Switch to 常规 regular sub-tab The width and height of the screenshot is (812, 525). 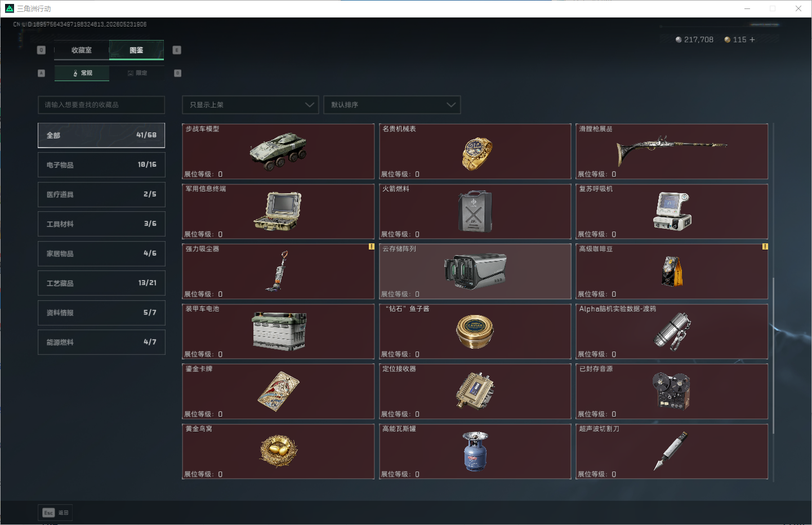[82, 73]
